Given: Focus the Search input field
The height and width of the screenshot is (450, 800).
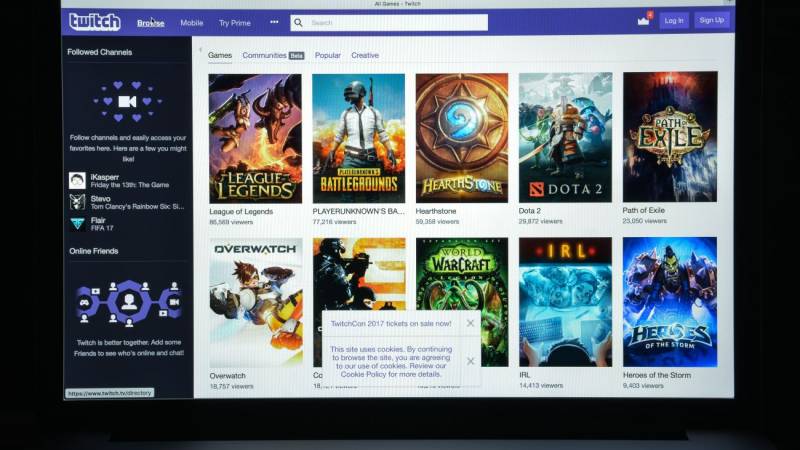Looking at the screenshot, I should point(389,22).
